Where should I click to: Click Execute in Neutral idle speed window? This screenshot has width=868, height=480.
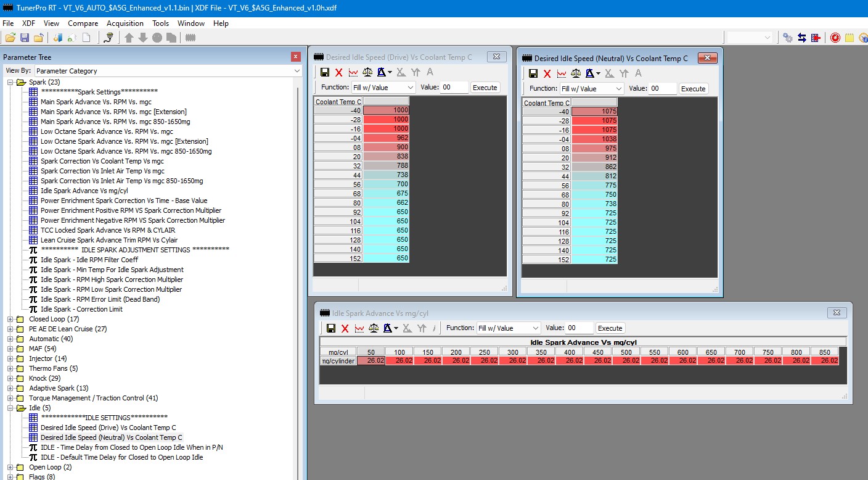(x=693, y=89)
